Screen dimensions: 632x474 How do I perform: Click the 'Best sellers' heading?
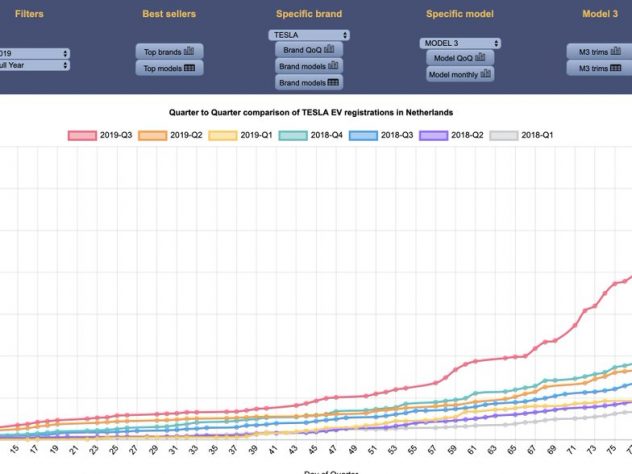(x=169, y=14)
